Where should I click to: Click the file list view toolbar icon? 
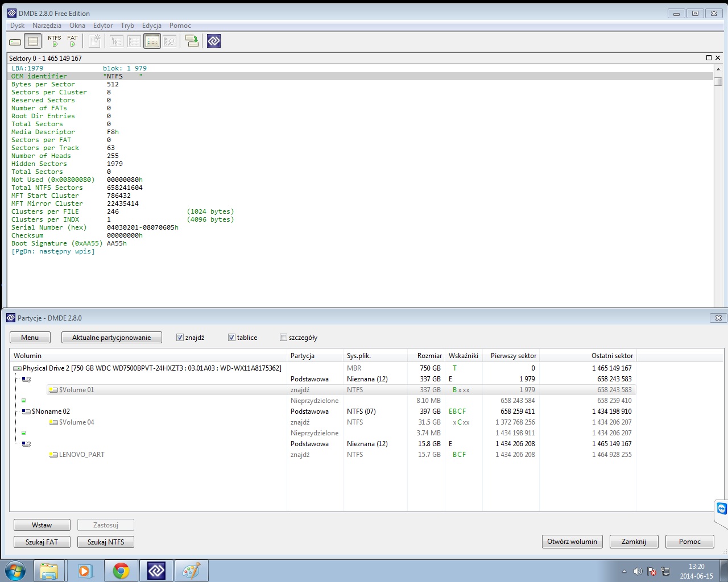coord(134,41)
